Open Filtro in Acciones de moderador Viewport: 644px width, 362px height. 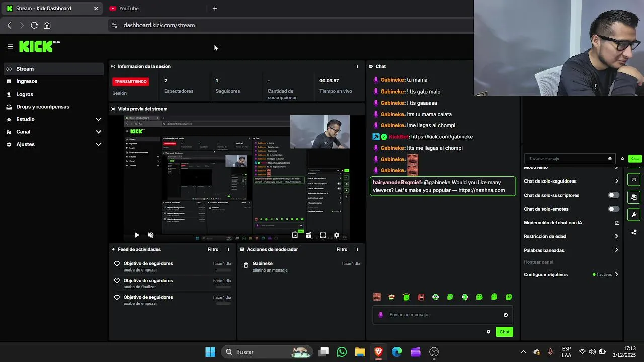tap(342, 249)
